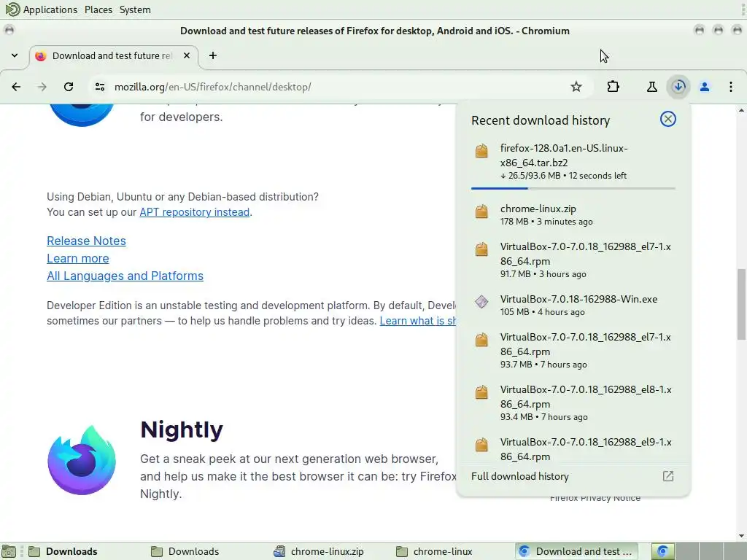
Task: Click the firefox tar.bz2 file icon
Action: [x=481, y=151]
